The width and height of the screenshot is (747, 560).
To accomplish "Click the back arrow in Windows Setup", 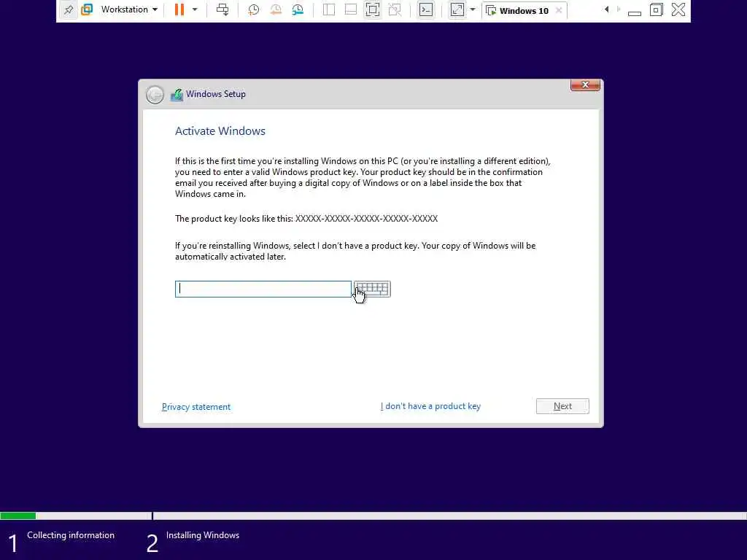I will 155,95.
